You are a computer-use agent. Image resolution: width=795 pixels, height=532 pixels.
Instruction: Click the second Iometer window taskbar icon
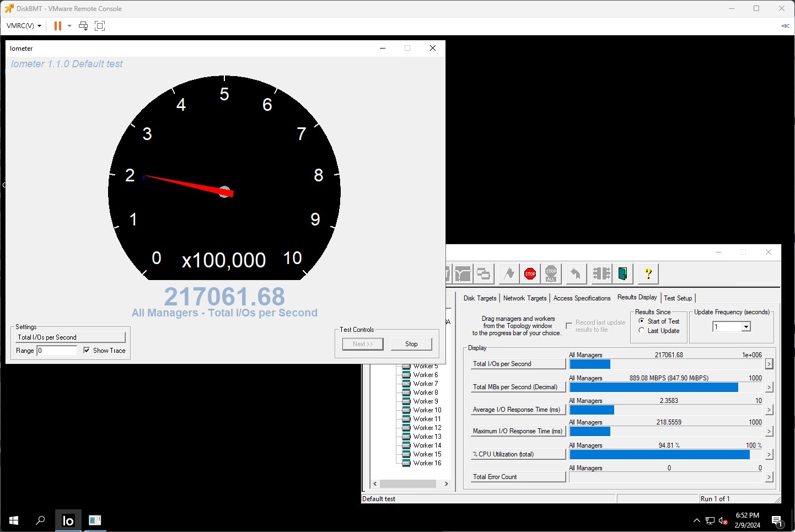(x=95, y=520)
